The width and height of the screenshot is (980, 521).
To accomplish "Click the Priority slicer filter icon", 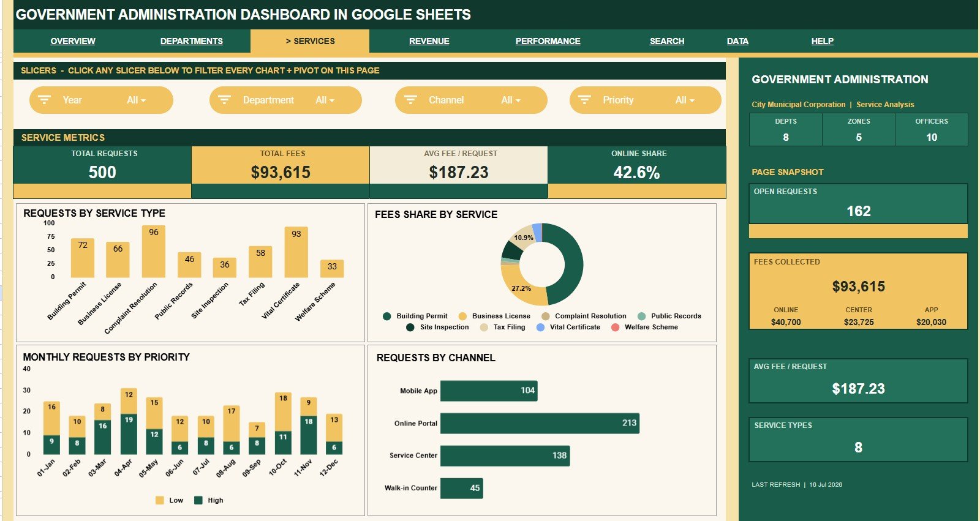I will [584, 100].
